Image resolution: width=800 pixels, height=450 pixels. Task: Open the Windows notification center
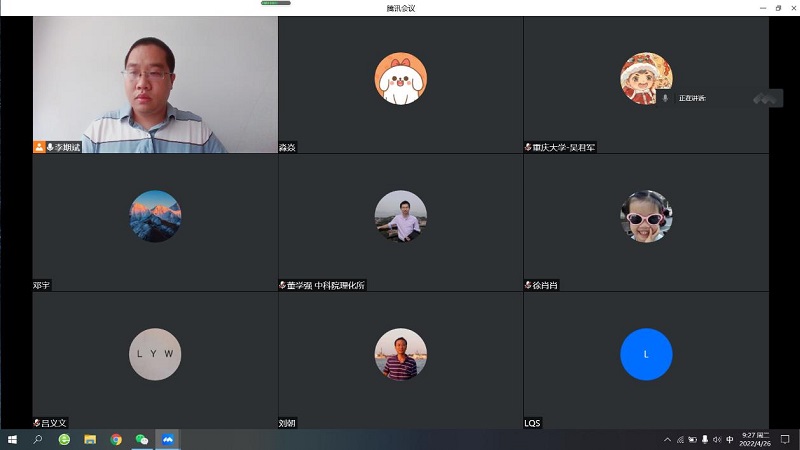[786, 439]
